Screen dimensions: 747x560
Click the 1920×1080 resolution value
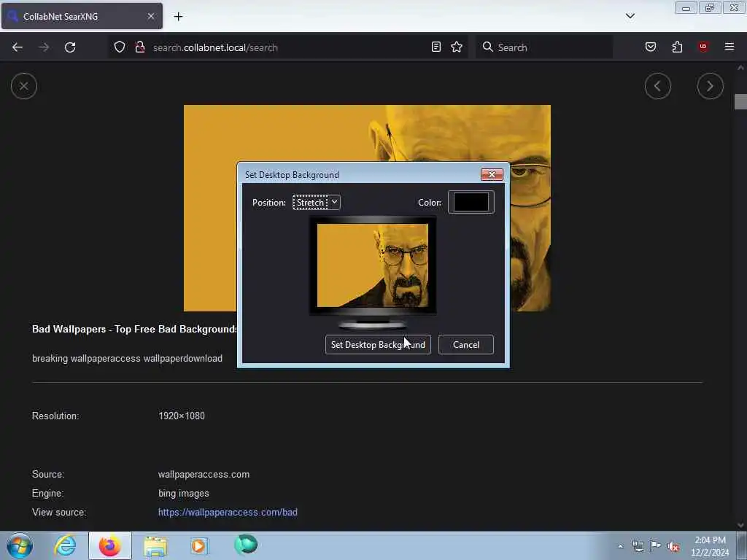click(x=182, y=416)
